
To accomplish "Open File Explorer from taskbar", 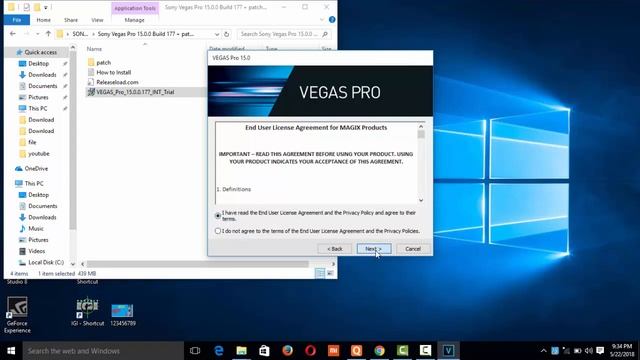I will tap(242, 351).
